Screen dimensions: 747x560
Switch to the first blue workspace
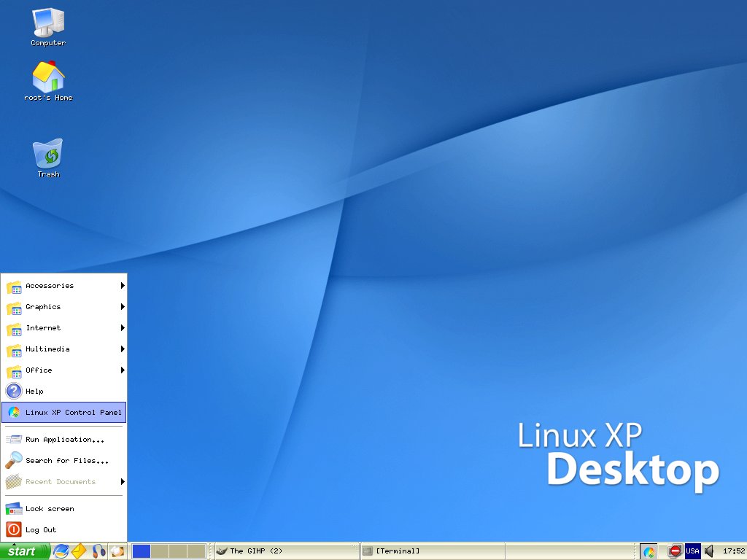141,551
